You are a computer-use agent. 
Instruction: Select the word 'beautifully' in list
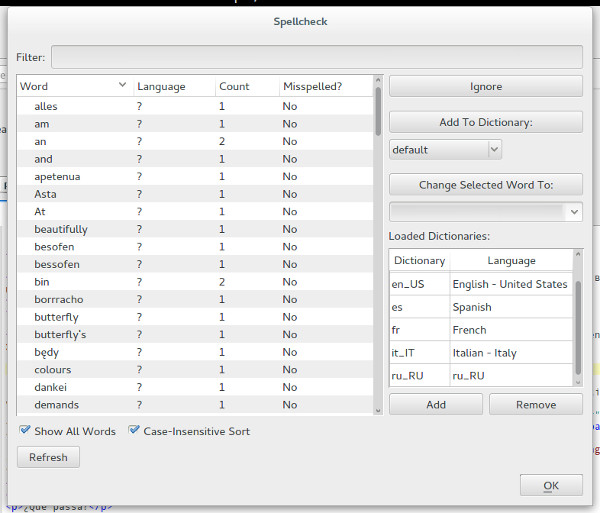tap(61, 229)
